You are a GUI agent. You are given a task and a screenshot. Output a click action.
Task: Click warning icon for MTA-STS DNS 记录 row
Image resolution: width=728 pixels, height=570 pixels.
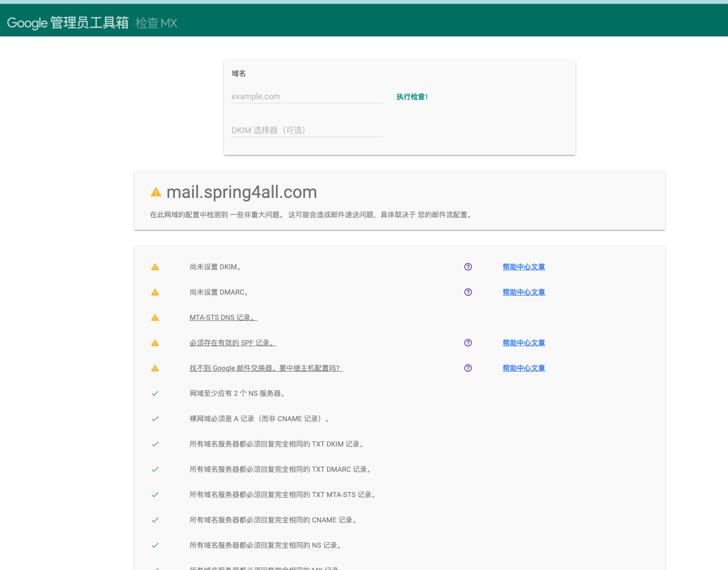point(155,317)
